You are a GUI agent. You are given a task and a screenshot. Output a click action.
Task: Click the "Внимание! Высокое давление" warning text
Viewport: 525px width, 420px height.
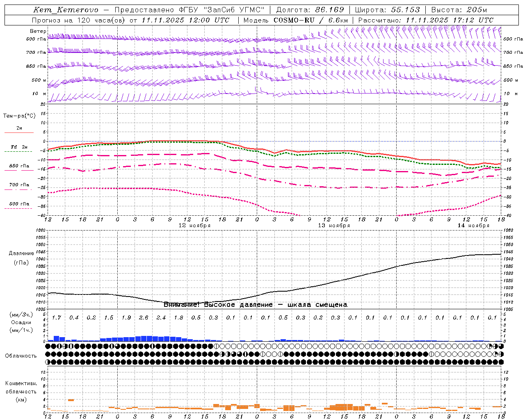[x=218, y=305]
